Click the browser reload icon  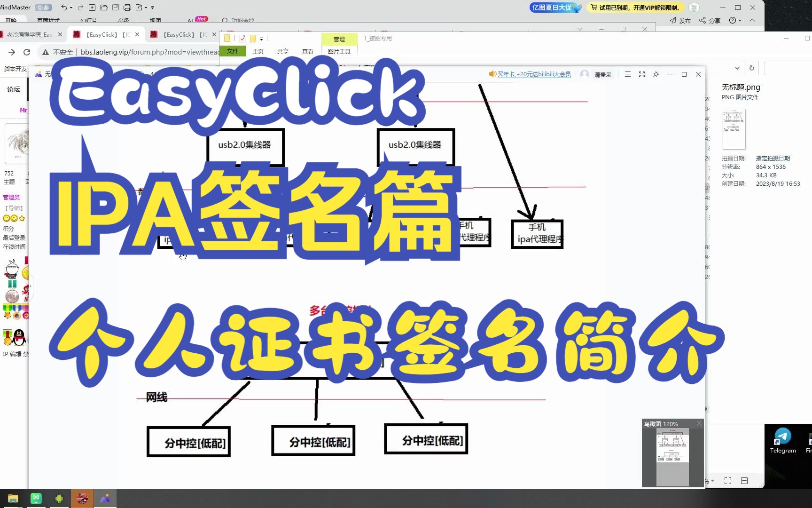click(x=27, y=52)
